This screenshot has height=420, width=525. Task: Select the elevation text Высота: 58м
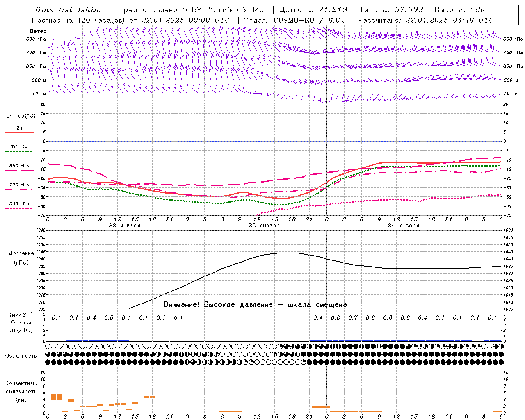click(460, 10)
